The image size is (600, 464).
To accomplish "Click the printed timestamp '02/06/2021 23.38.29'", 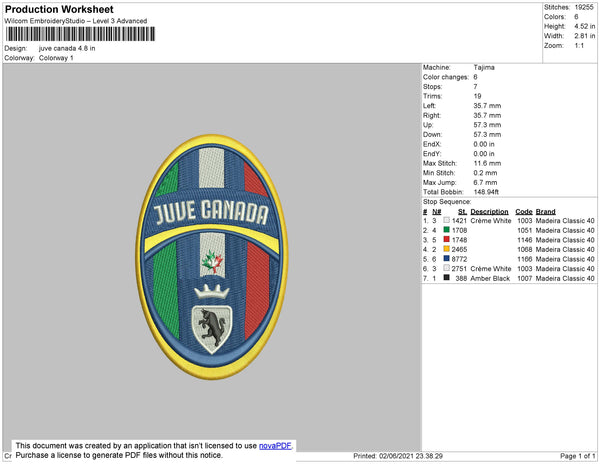I will click(411, 456).
